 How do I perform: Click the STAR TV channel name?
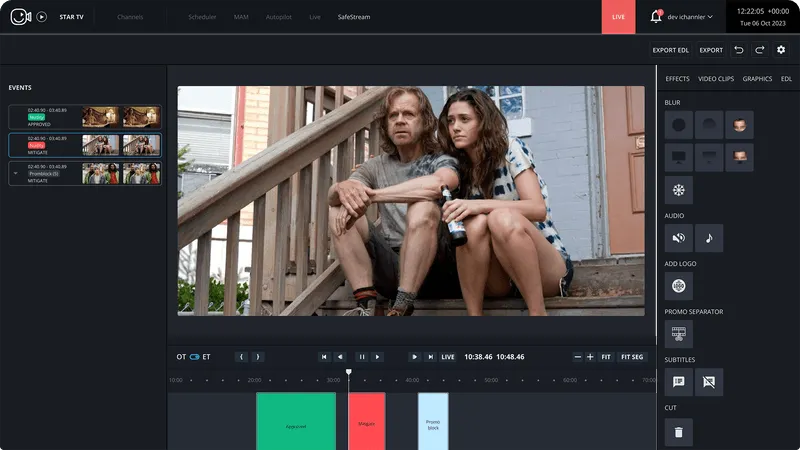click(71, 17)
